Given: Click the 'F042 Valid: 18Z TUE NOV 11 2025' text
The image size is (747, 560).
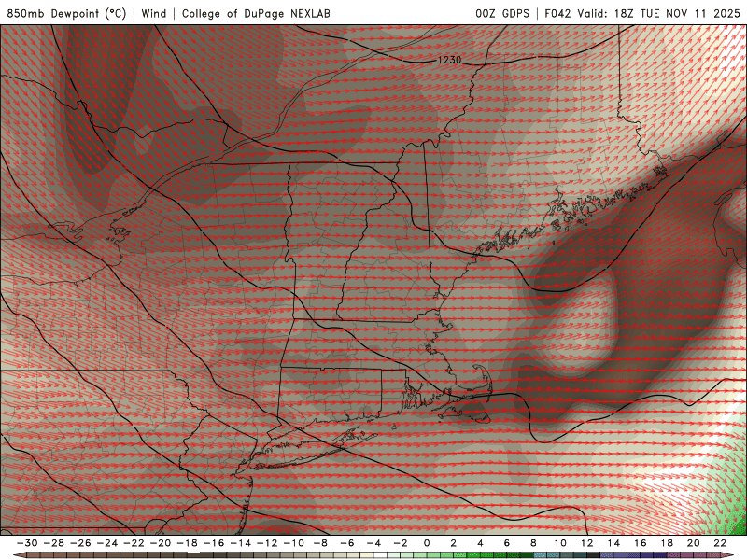Looking at the screenshot, I should pyautogui.click(x=642, y=13).
